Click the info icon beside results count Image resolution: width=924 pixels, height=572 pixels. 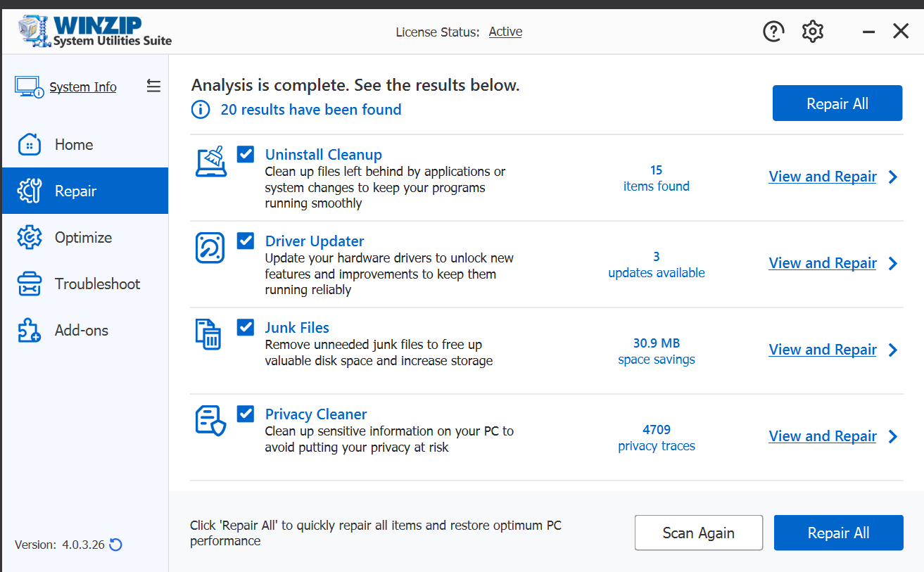click(201, 110)
